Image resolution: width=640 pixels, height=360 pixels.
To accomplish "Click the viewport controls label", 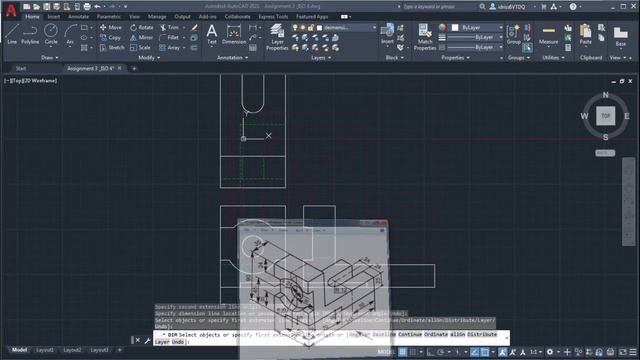I will [31, 81].
